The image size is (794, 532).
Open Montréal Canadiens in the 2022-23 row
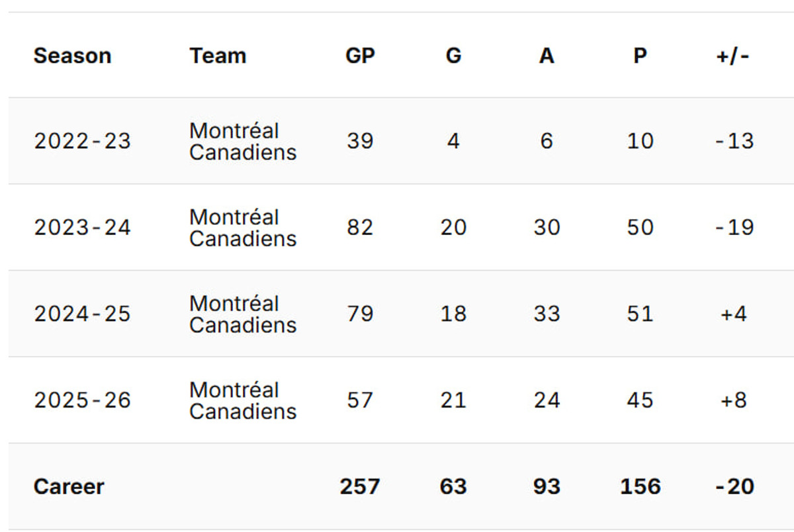coord(243,141)
